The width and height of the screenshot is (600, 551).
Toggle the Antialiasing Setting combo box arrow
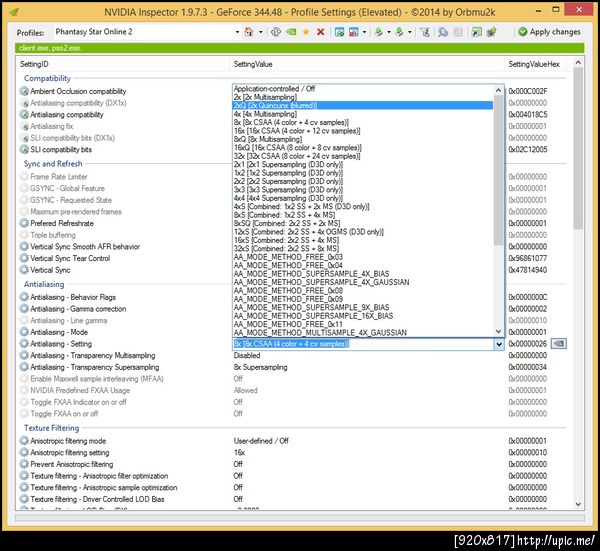pos(499,344)
